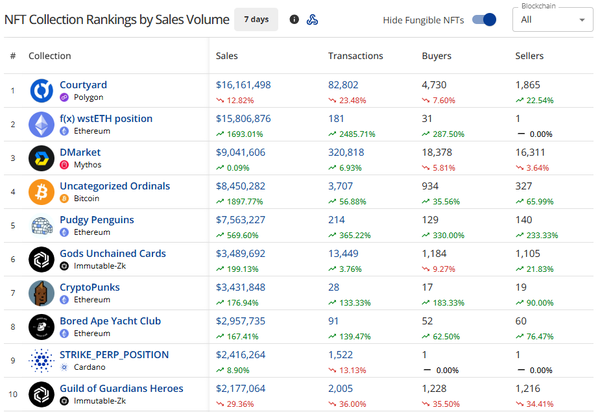Click Courtyard sellers value 1,865

tap(528, 85)
